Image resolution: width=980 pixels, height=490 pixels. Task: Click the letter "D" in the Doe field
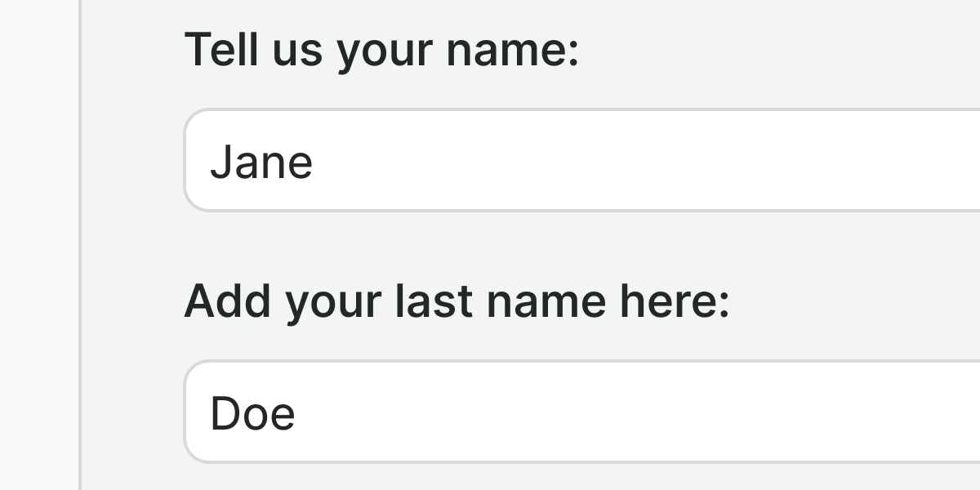tap(224, 413)
